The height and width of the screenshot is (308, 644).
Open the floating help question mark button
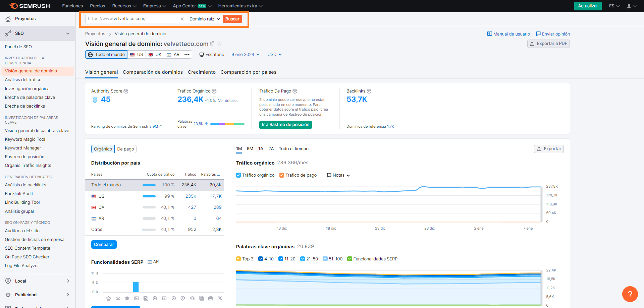pos(630,294)
